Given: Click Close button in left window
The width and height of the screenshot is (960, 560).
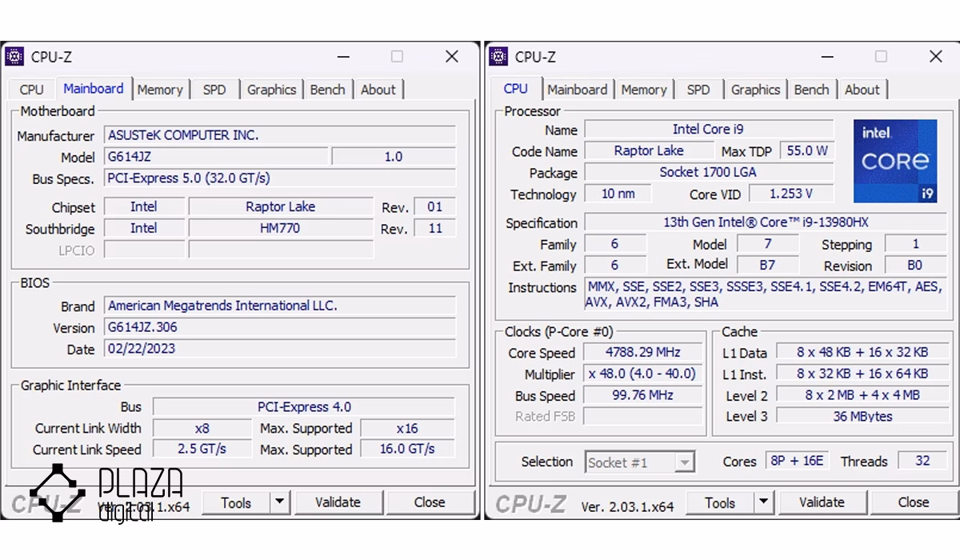Looking at the screenshot, I should [x=430, y=502].
